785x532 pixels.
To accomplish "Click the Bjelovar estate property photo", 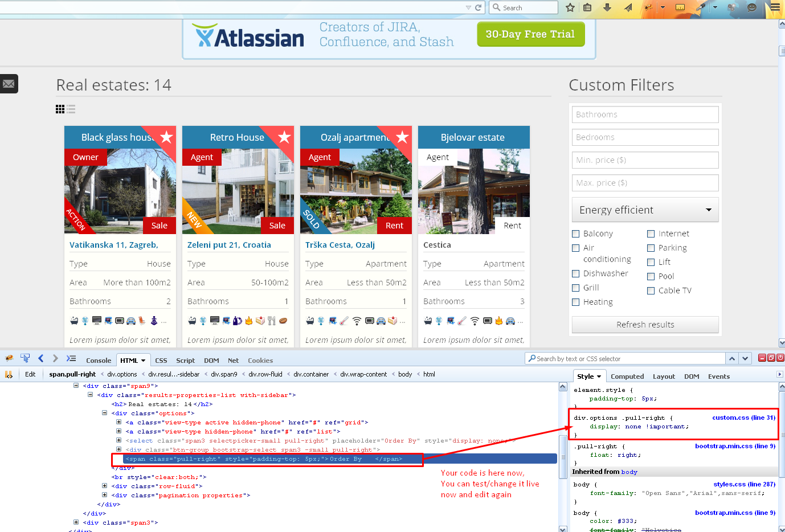I will (x=473, y=191).
